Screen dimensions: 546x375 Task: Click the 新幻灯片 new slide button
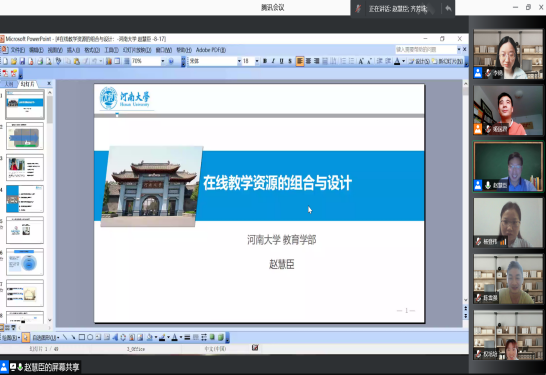[x=448, y=61]
